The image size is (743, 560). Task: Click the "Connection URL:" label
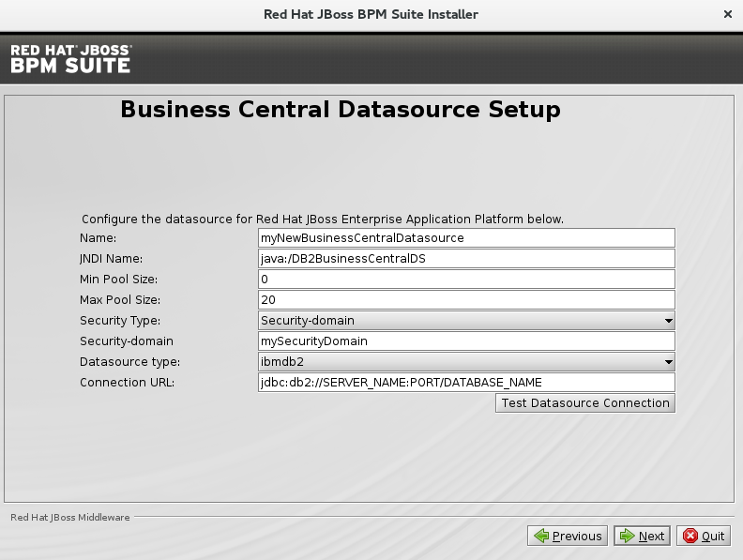click(127, 383)
